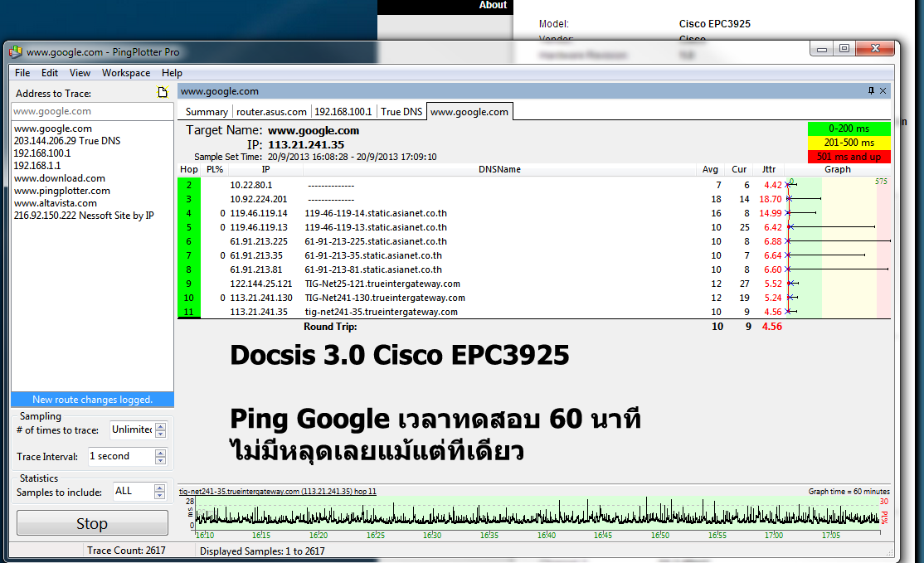
Task: Click the IP column header
Action: pos(265,170)
